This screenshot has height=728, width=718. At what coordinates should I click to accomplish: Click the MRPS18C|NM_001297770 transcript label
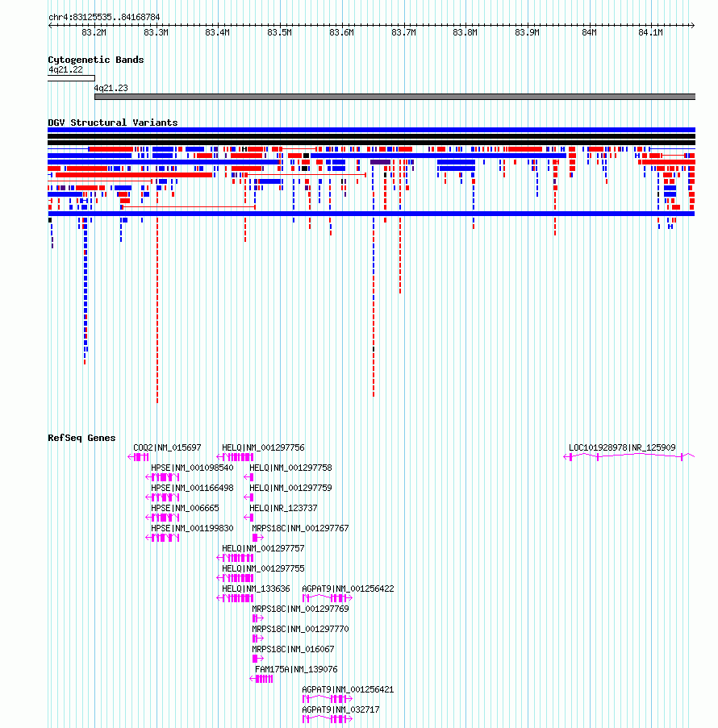[x=300, y=629]
